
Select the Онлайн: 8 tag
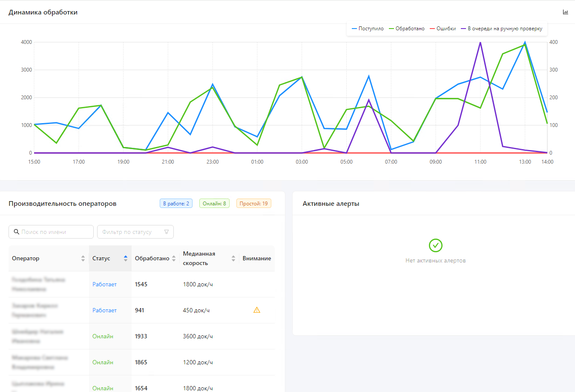tap(214, 204)
